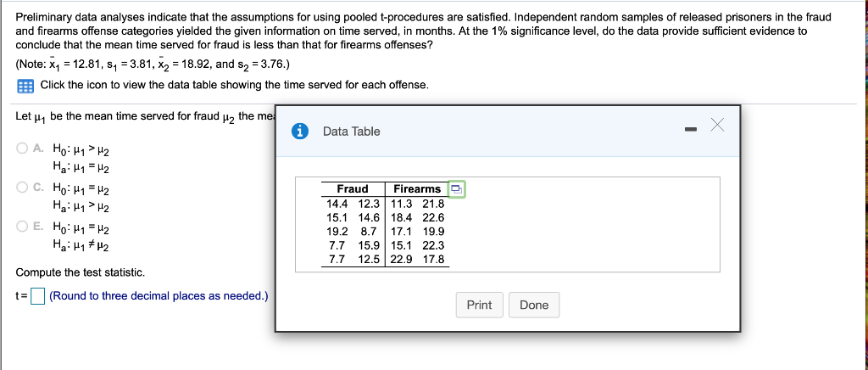Screen dimensions: 868x370
Task: Click the 14.4 value in Fraud column
Action: pos(338,204)
